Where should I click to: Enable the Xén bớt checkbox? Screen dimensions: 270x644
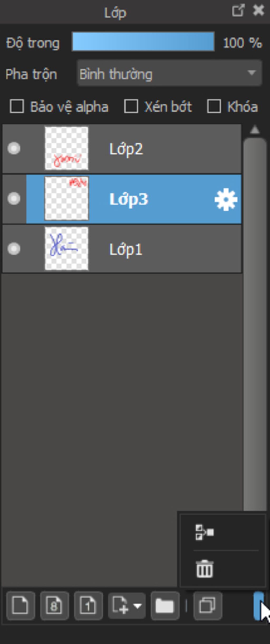click(131, 106)
